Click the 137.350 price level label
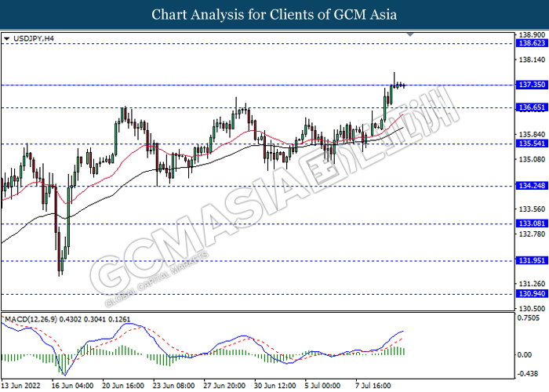The image size is (549, 392). coord(532,85)
